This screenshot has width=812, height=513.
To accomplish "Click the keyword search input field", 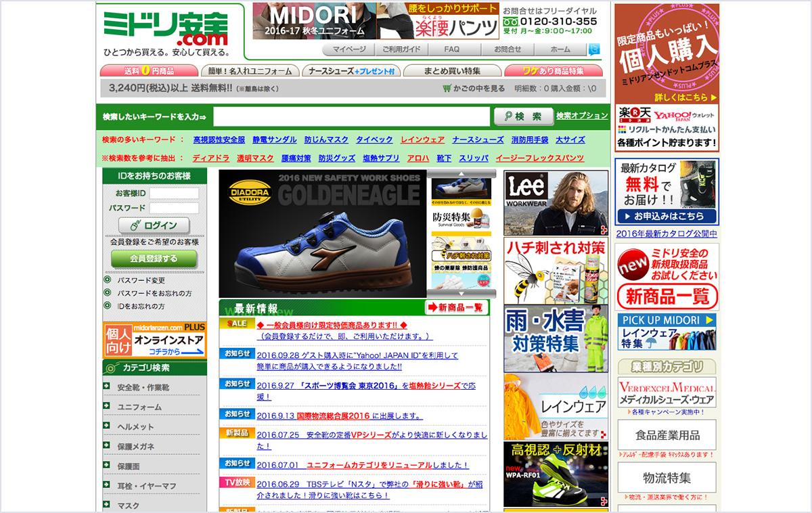I will 352,116.
